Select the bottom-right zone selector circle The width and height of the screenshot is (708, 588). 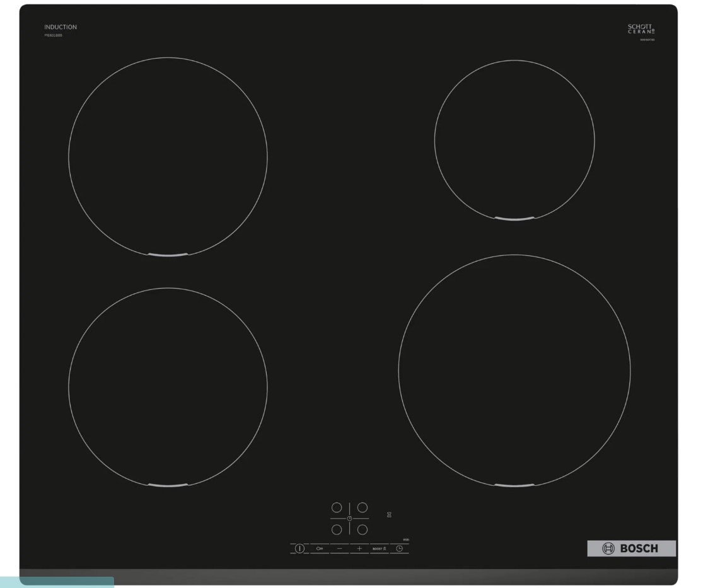pyautogui.click(x=363, y=529)
